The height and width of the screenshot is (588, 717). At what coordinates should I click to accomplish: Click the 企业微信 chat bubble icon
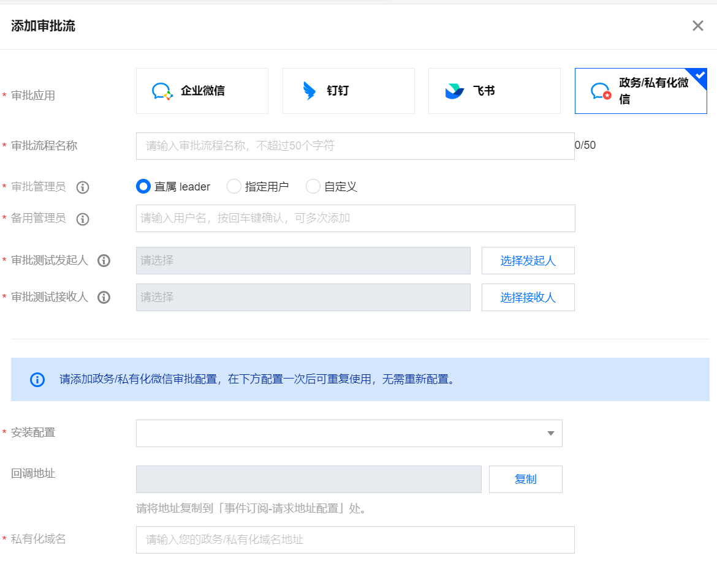[x=162, y=91]
